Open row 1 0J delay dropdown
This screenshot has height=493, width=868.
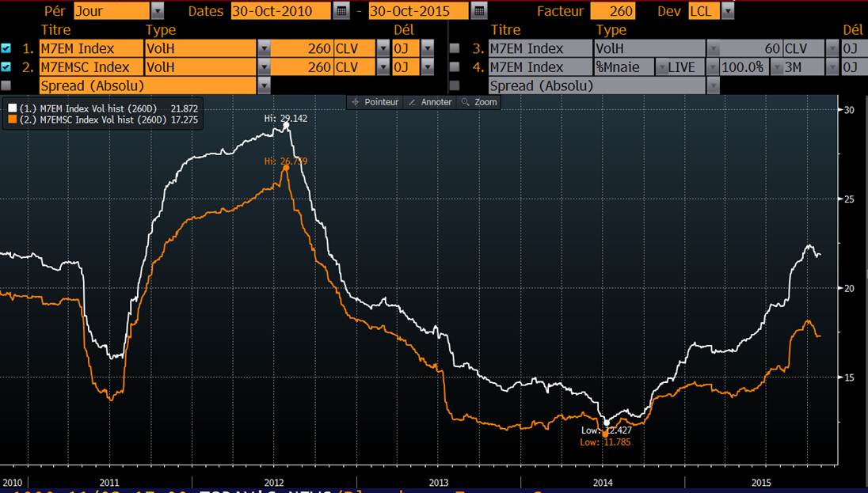pos(427,49)
